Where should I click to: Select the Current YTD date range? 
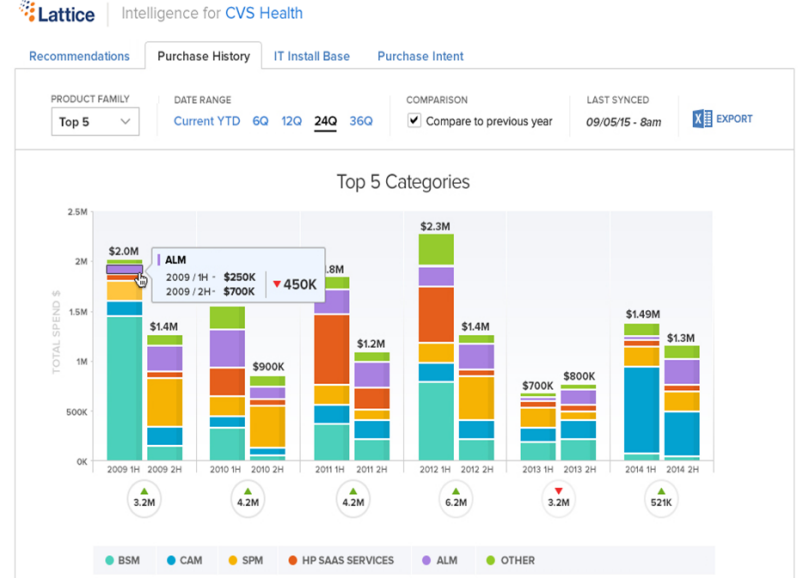207,121
